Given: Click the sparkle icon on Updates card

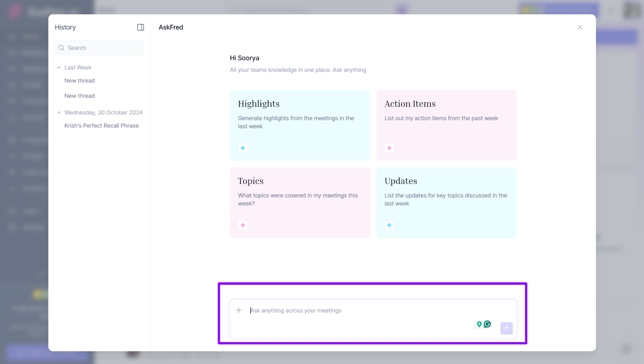Looking at the screenshot, I should (389, 225).
